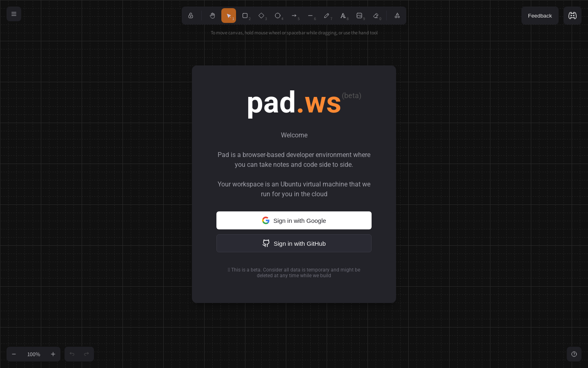The width and height of the screenshot is (588, 368).
Task: Select the Rectangle shape tool
Action: coord(245,16)
